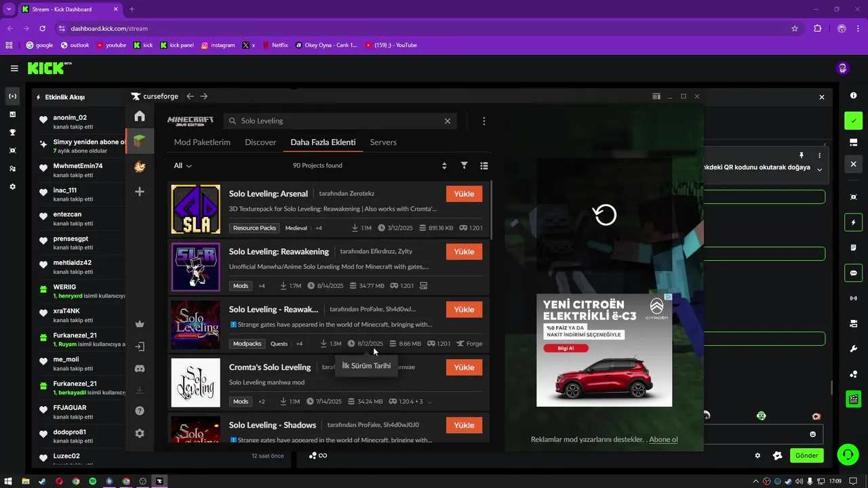Open CurseForge settings gear icon
This screenshot has width=868, height=488.
(140, 433)
